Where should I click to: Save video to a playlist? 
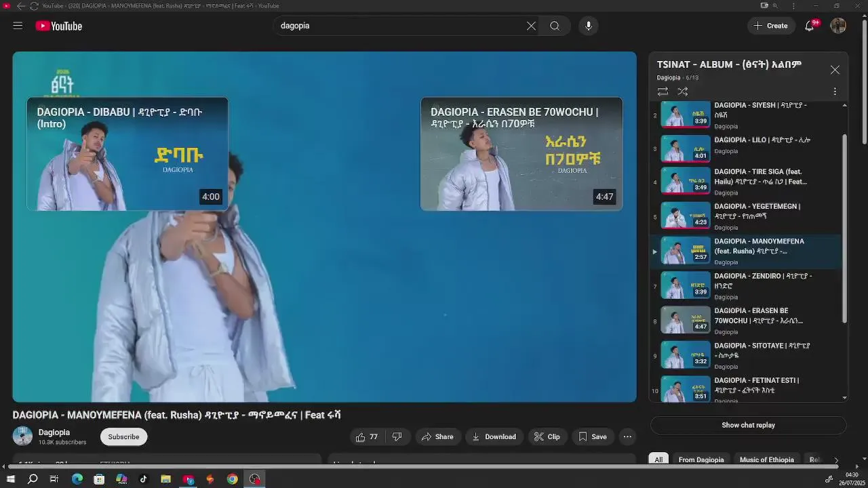(592, 436)
